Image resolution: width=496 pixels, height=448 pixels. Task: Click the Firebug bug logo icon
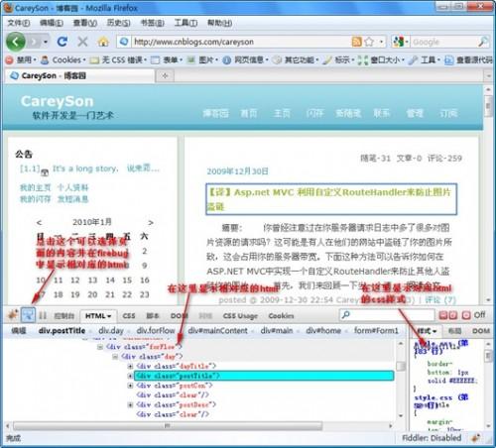(13, 315)
